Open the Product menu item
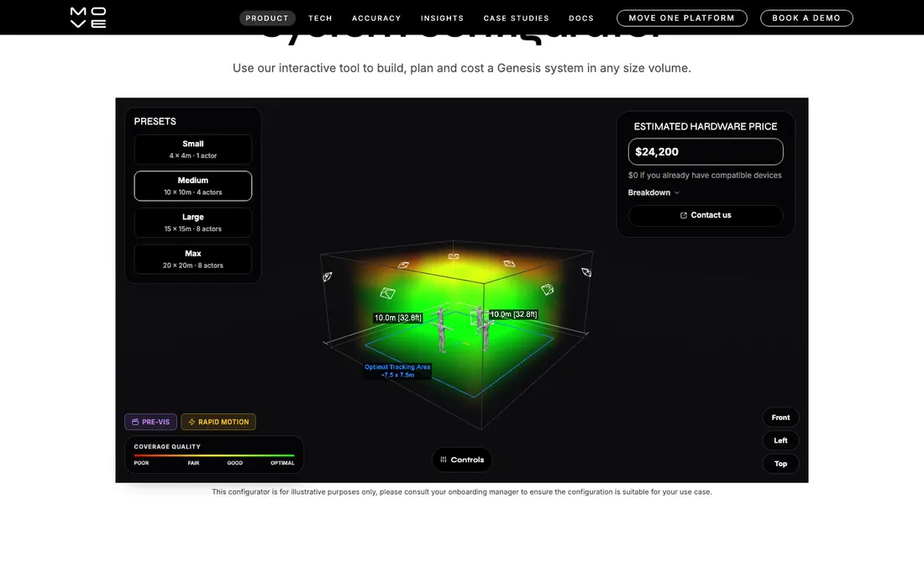 click(x=267, y=18)
